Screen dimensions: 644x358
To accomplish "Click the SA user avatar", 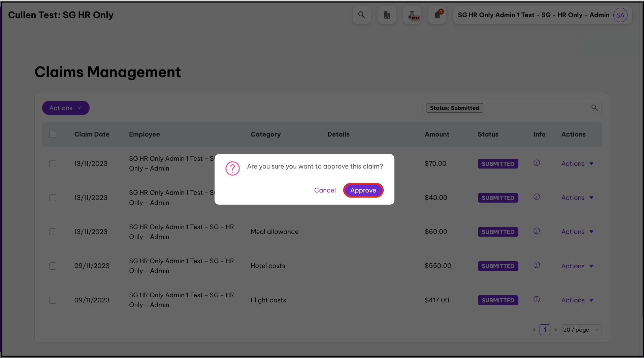I will pyautogui.click(x=620, y=15).
